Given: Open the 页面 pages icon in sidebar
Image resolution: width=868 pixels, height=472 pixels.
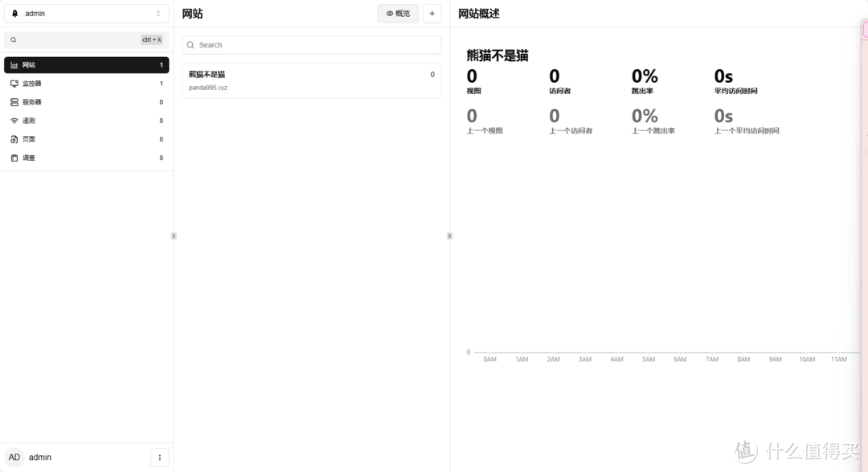Looking at the screenshot, I should pyautogui.click(x=14, y=138).
